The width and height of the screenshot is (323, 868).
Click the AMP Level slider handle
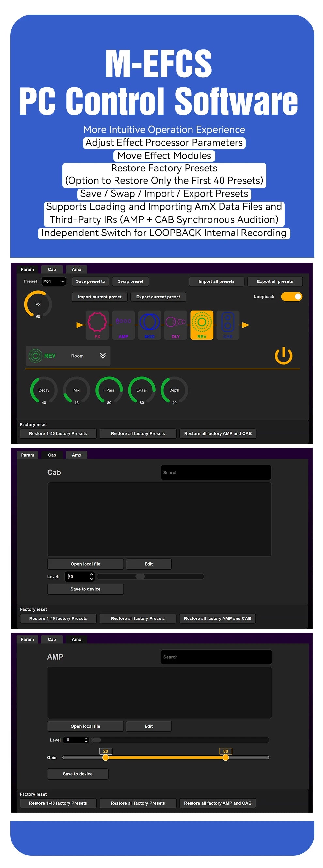tap(96, 740)
